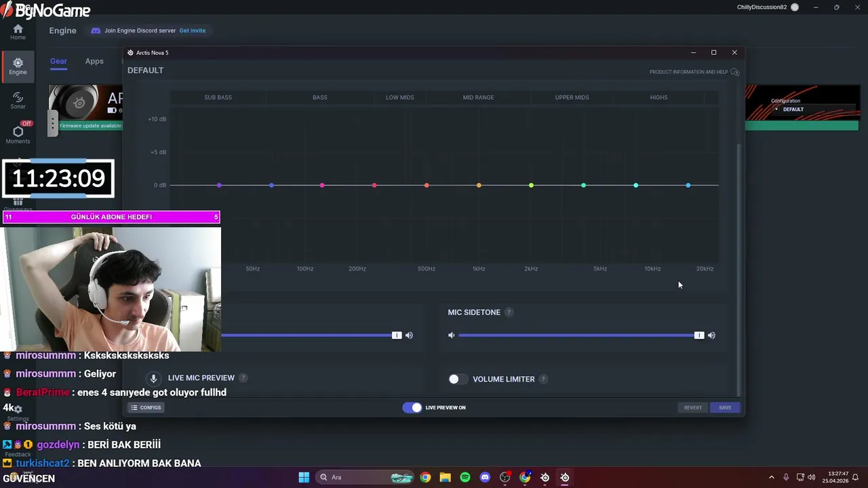This screenshot has width=868, height=488.
Task: Click the MID RANGE band label
Action: coord(478,98)
